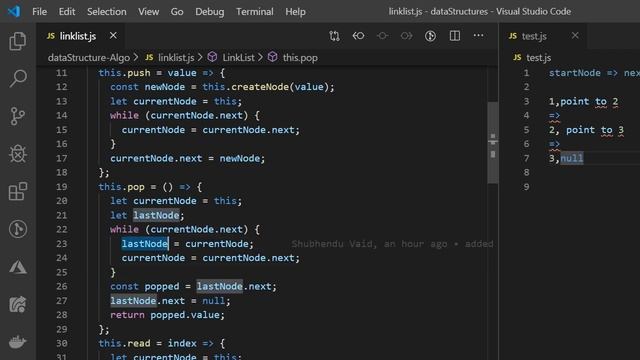Open the Azure view in activity bar
Screen dimensions: 640x360
pos(18,267)
